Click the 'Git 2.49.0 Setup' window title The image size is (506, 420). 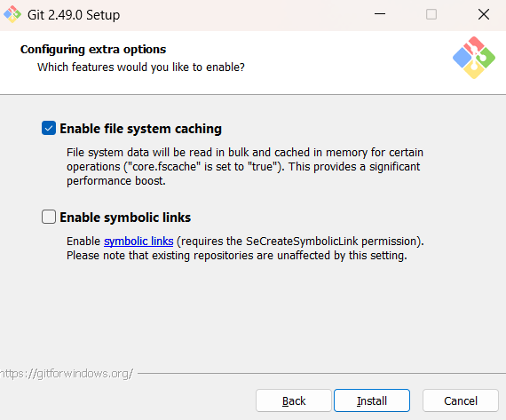tap(74, 15)
